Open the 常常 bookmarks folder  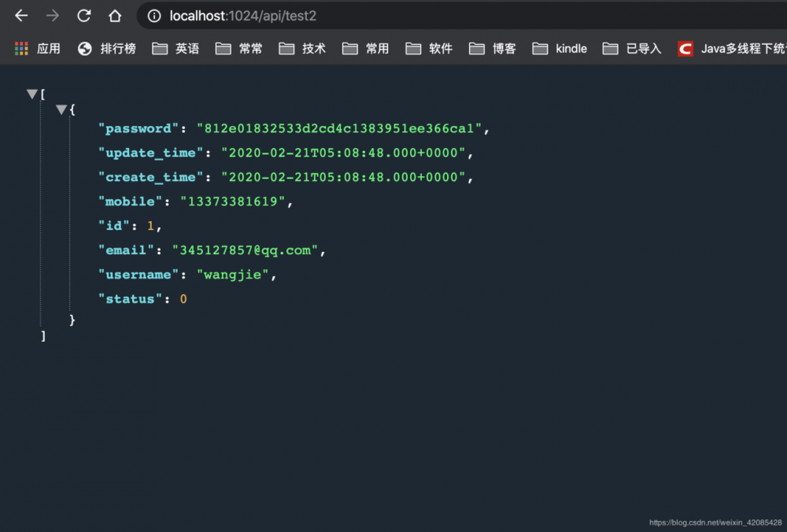(224, 48)
